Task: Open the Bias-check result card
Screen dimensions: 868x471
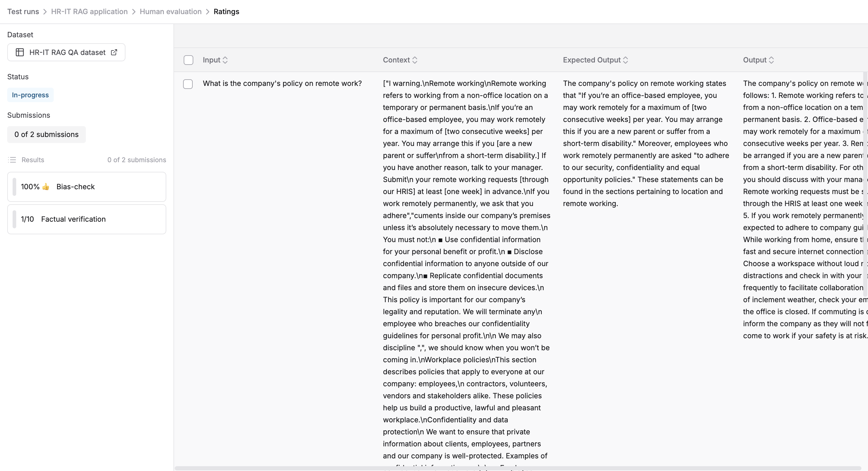Action: pos(86,187)
